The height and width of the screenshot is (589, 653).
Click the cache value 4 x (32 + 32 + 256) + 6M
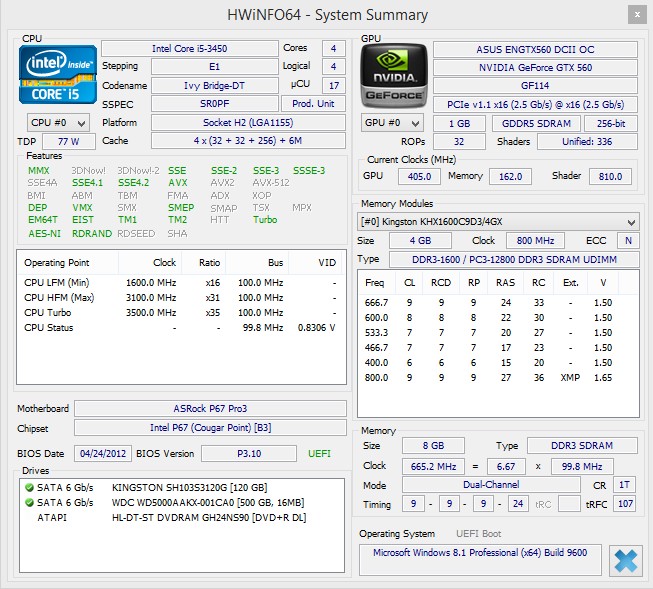[x=248, y=141]
